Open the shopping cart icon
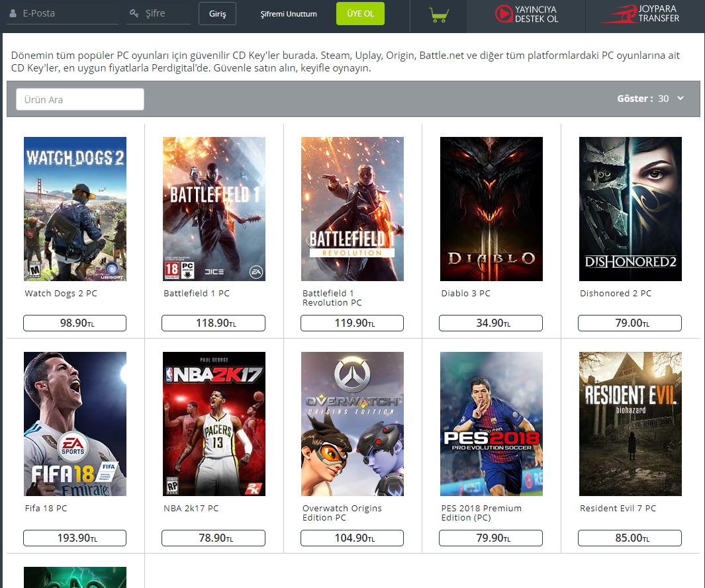This screenshot has height=588, width=705. click(438, 15)
